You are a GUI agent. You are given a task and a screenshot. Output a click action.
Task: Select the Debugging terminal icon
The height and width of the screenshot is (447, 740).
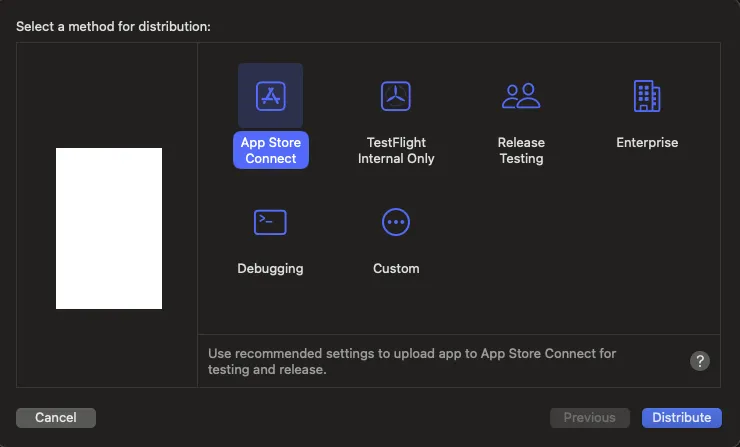pos(270,222)
